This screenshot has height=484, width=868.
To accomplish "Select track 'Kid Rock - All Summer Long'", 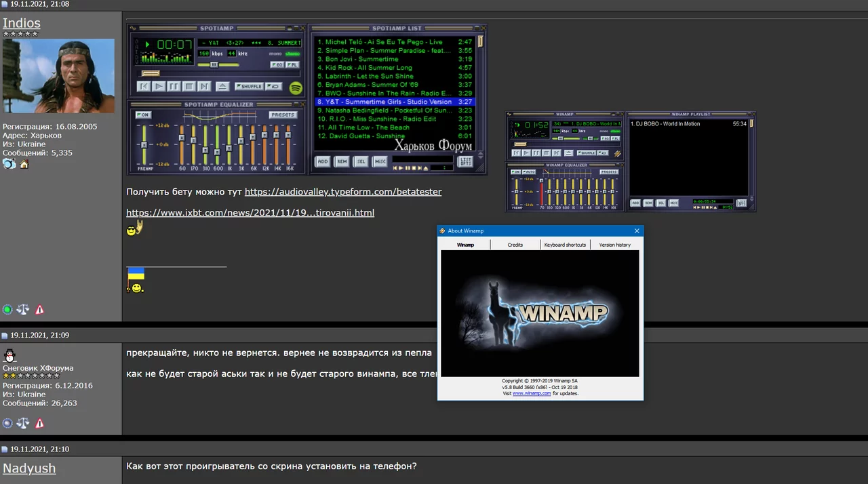I will click(x=395, y=68).
